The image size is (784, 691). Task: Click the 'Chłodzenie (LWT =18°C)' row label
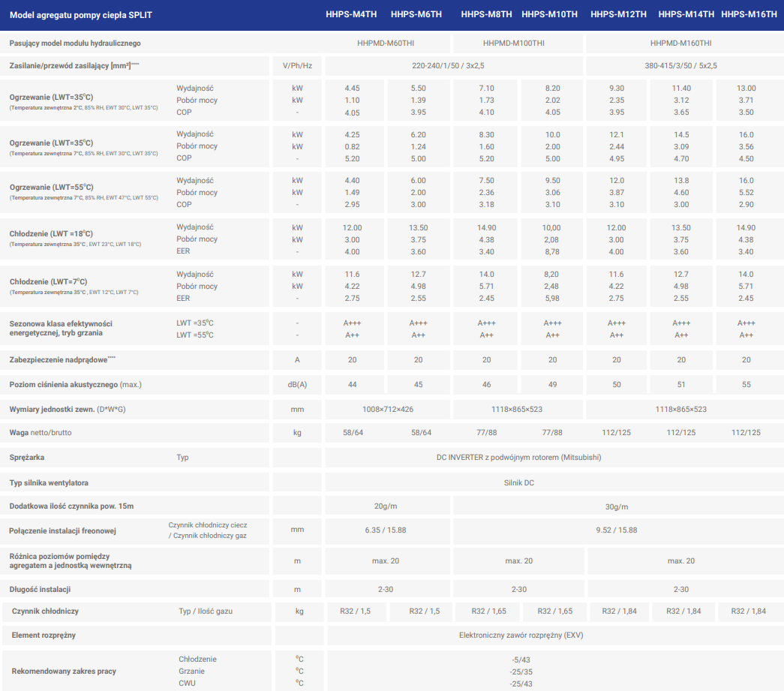[x=51, y=233]
